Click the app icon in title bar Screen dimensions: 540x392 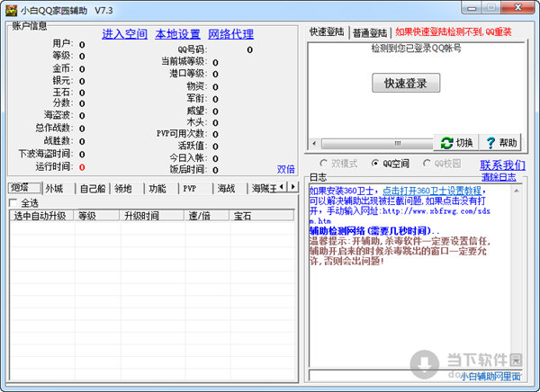click(x=11, y=11)
